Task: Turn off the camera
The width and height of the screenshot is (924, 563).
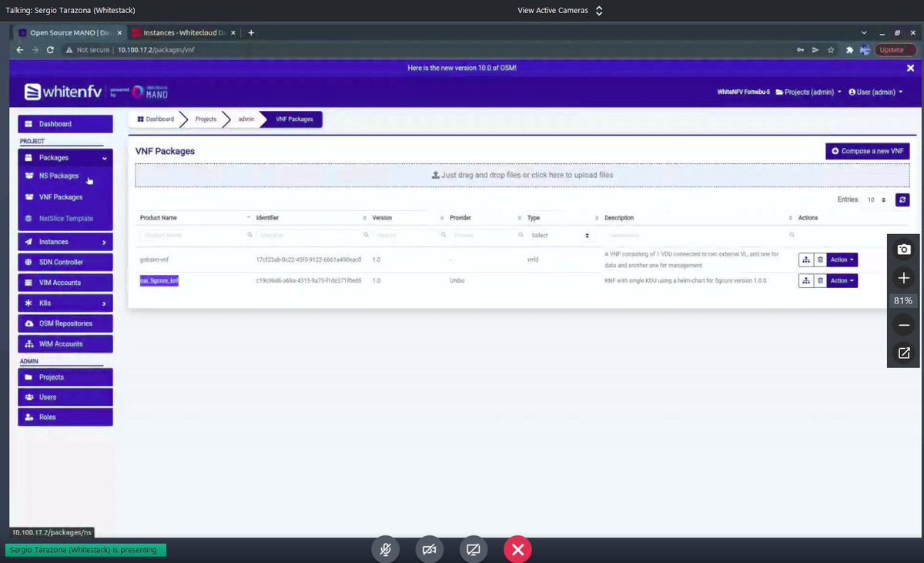Action: pyautogui.click(x=429, y=549)
